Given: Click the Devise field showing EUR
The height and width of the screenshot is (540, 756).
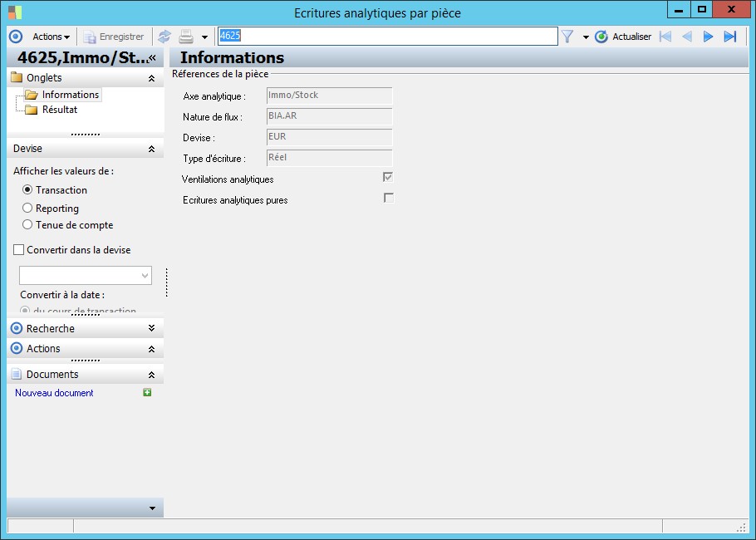Looking at the screenshot, I should coord(329,137).
